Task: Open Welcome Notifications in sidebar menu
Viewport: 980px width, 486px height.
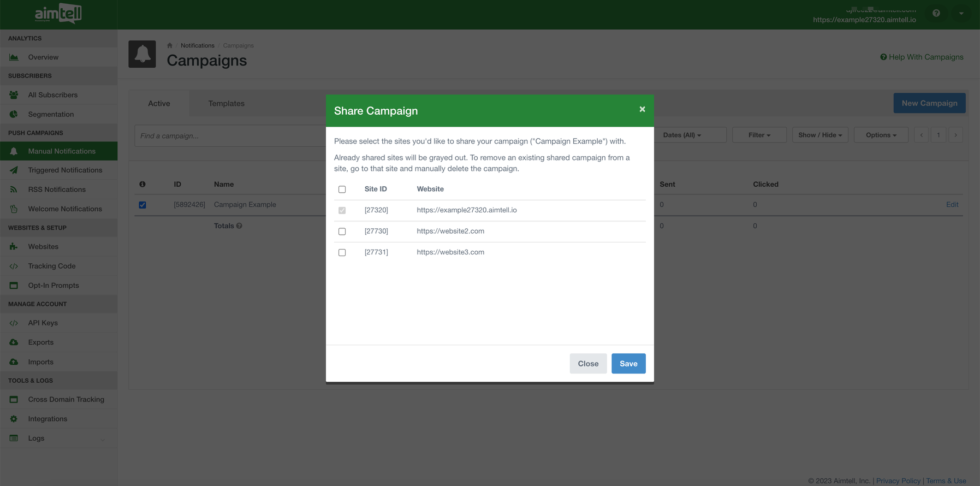Action: click(65, 209)
